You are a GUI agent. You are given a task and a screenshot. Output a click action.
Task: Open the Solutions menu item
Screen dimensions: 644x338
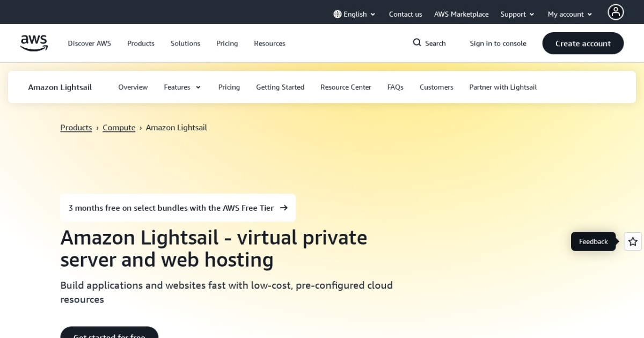click(x=185, y=43)
